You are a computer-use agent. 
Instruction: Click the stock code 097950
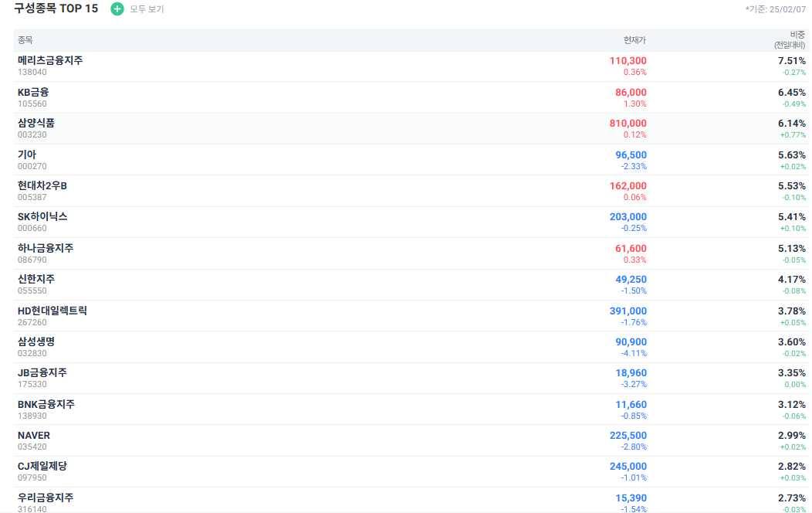coord(32,477)
